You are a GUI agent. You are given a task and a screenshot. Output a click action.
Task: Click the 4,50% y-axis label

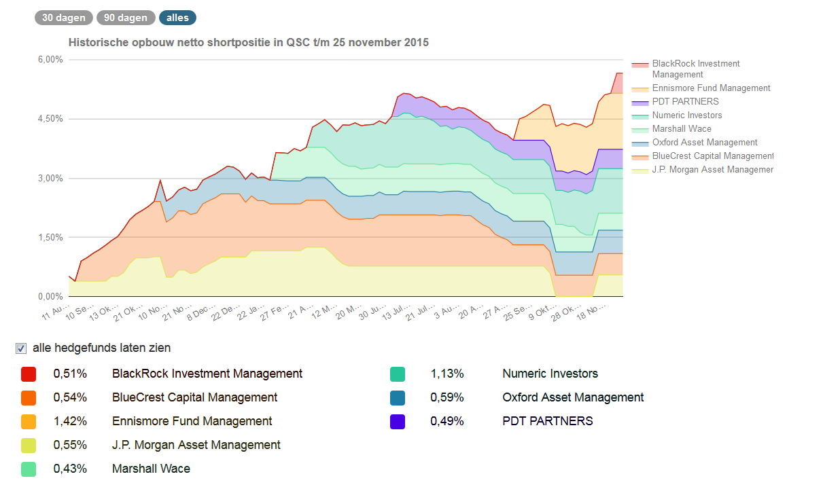coord(50,119)
